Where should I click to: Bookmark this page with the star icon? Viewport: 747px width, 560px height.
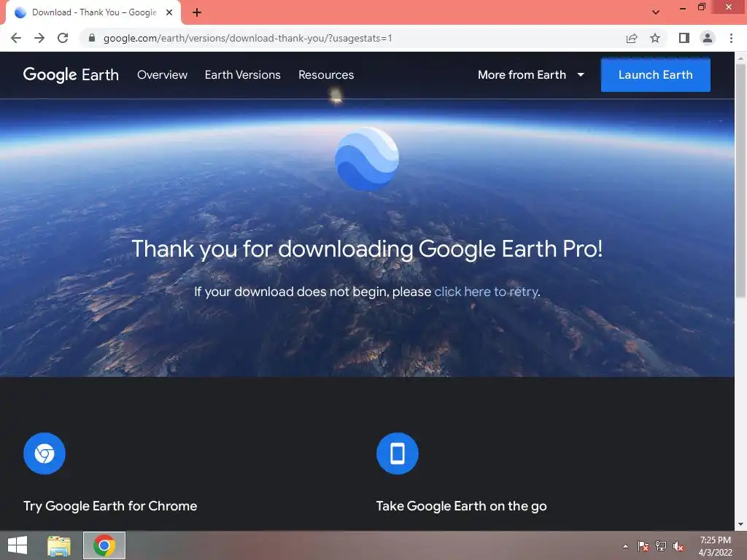pyautogui.click(x=655, y=38)
